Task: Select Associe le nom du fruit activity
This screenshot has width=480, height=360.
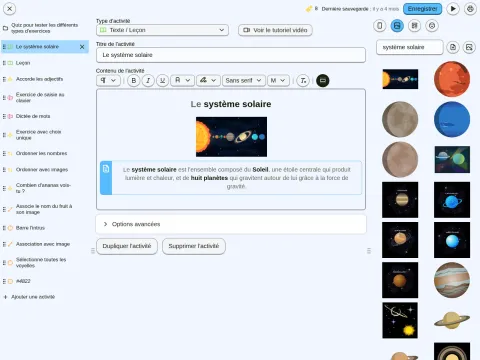Action: [x=45, y=209]
